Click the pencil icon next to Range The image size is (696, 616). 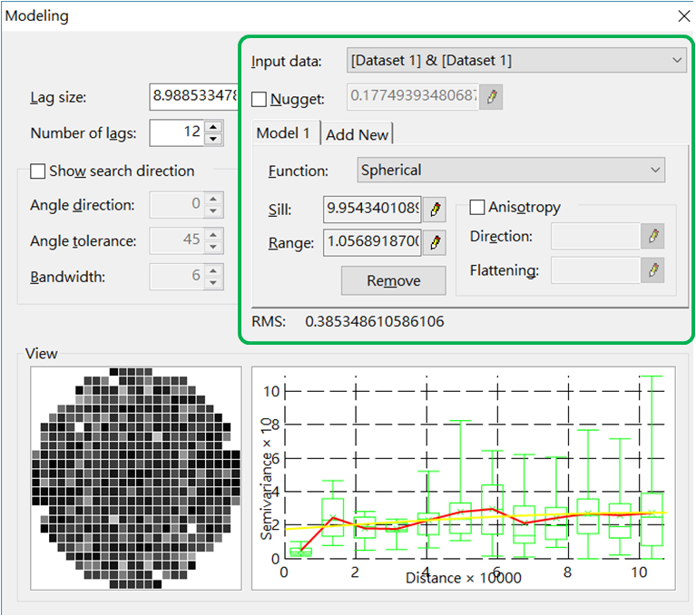click(435, 242)
